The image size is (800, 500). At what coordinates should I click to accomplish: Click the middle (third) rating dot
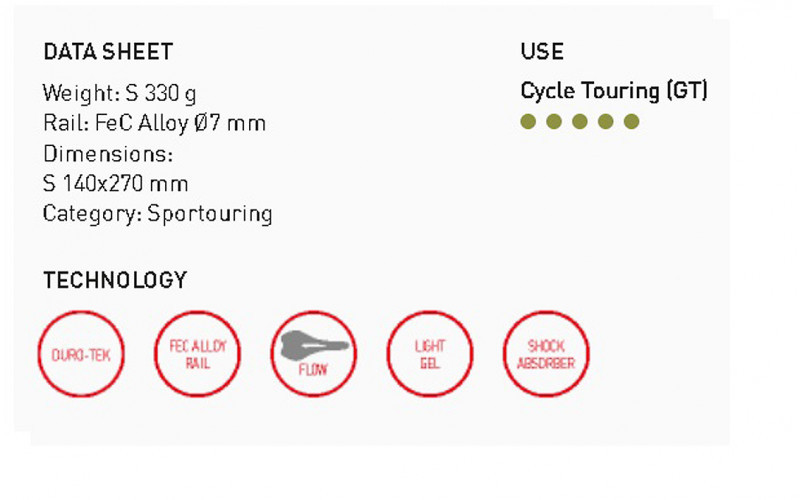point(580,122)
